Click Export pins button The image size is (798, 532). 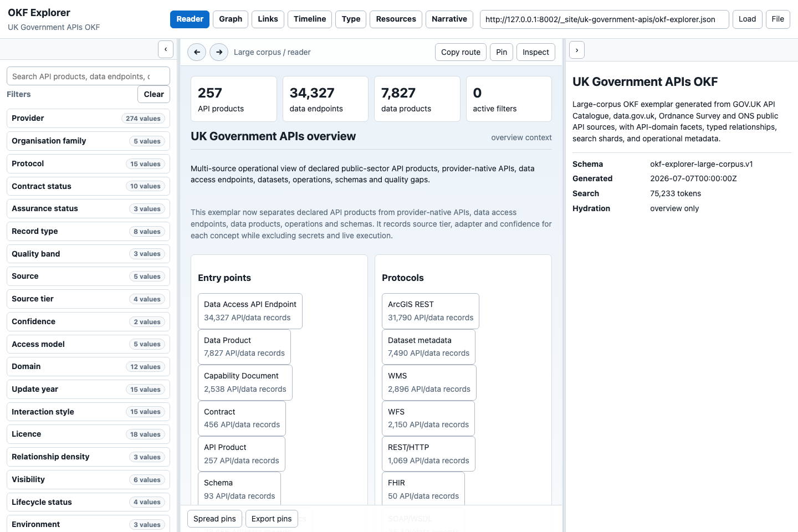pos(272,519)
